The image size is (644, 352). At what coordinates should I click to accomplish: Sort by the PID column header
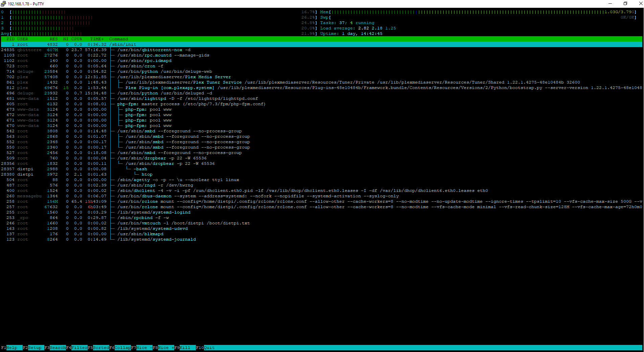10,39
